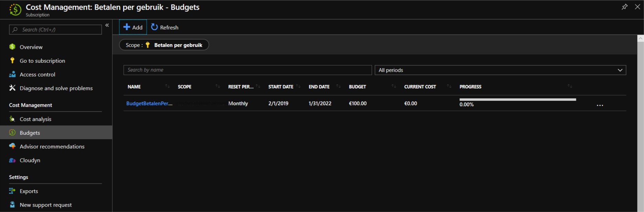Click the Cost analysis icon
This screenshot has width=644, height=212.
tap(12, 119)
